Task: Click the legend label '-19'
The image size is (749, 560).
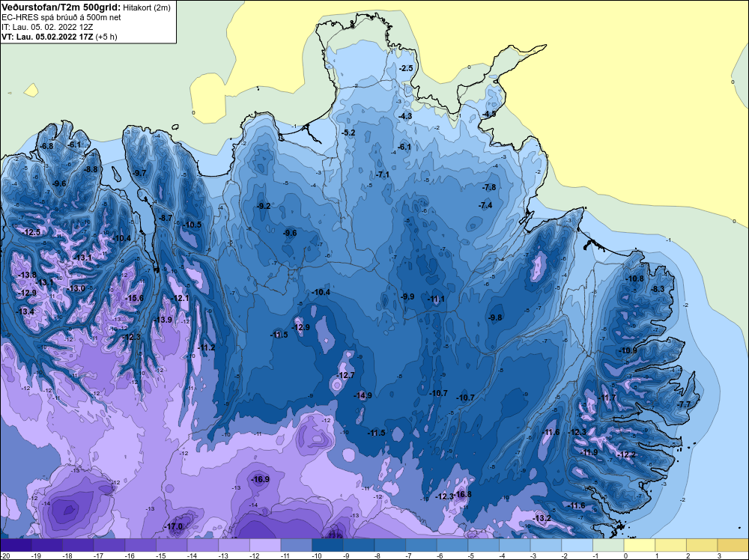Action: (35, 556)
